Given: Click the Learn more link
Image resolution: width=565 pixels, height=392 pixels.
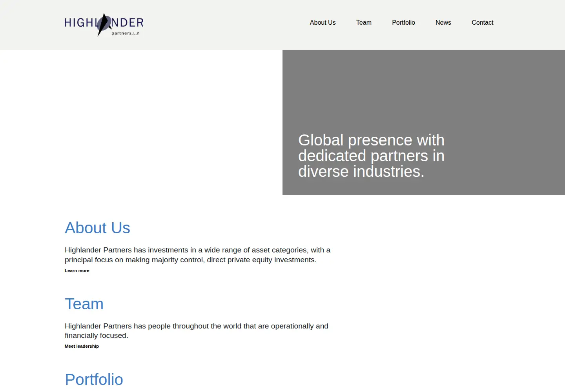Looking at the screenshot, I should click(x=77, y=270).
